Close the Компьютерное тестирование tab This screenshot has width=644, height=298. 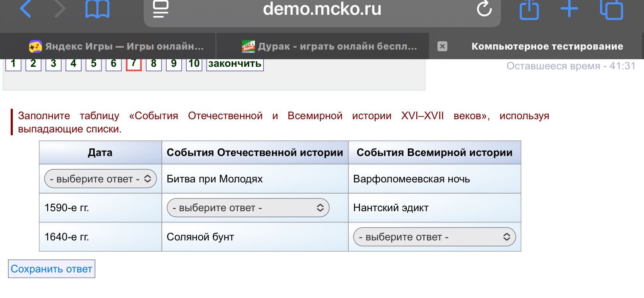[x=442, y=46]
